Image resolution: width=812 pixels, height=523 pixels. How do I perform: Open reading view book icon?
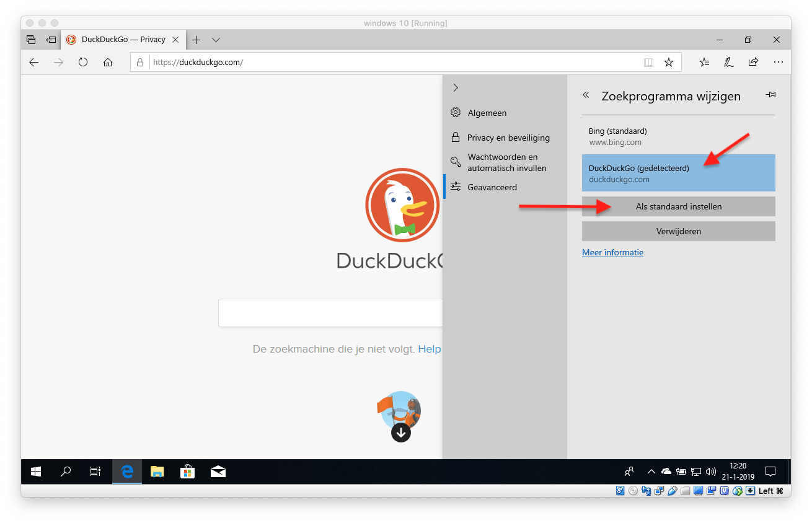point(648,63)
